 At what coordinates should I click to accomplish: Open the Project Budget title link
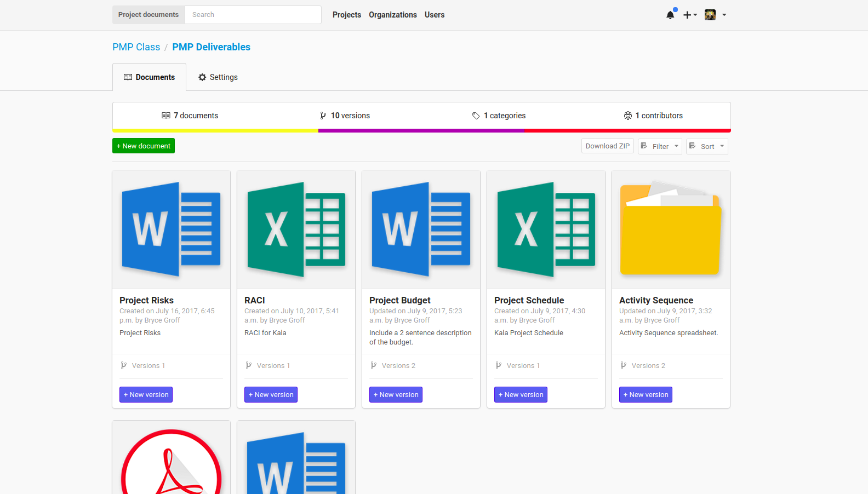[x=400, y=300]
